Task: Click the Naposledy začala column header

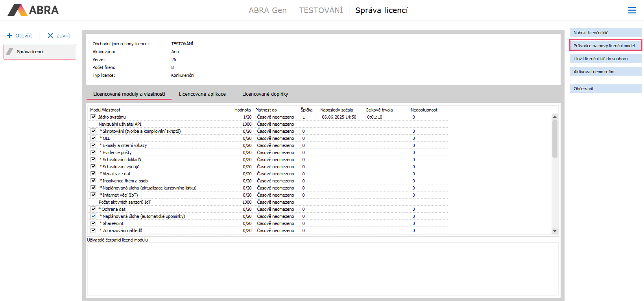Action: 336,110
